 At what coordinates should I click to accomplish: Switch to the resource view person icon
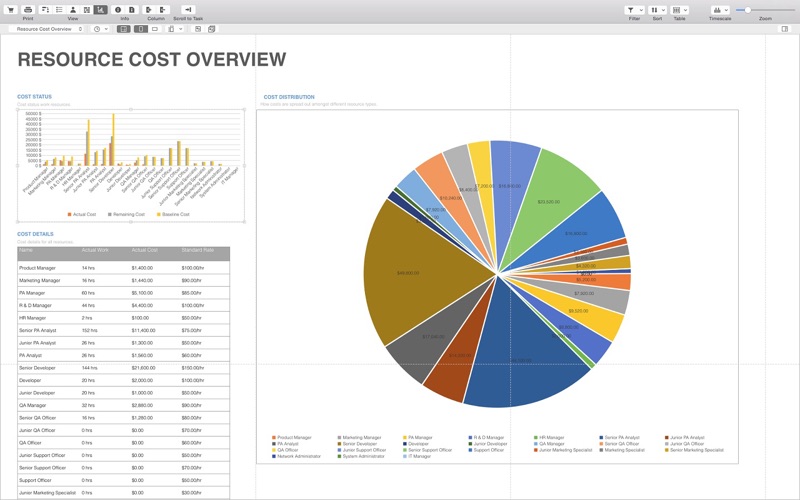tap(73, 10)
